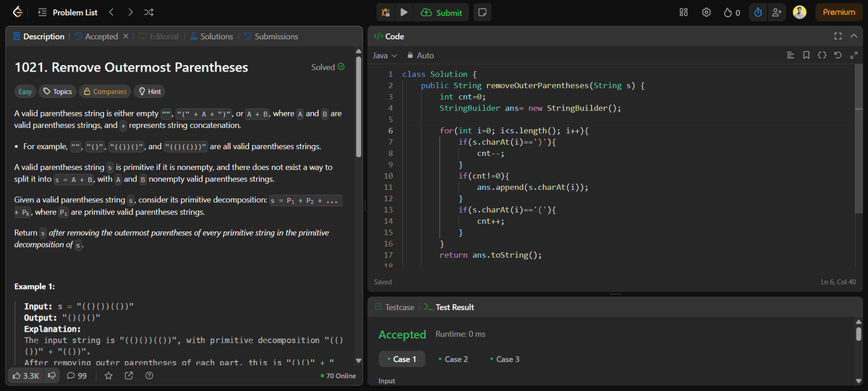Collapse the Code panel chevron
868x391 pixels.
coord(854,36)
